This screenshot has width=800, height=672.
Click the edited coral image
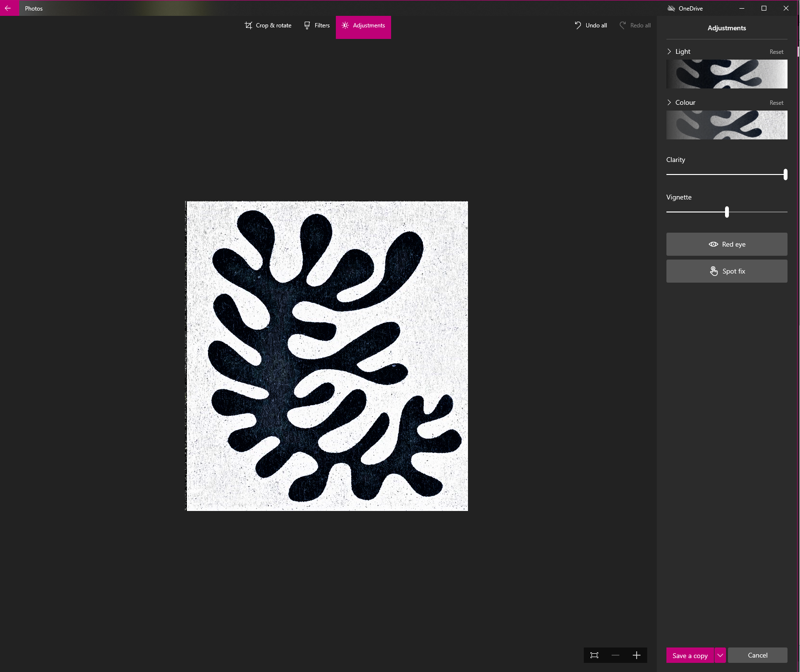pos(327,356)
